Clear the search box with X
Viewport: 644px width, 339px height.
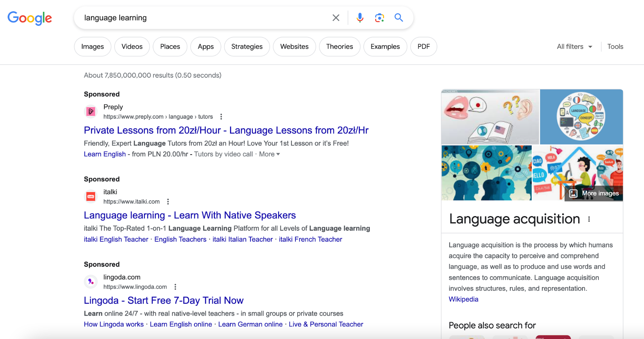336,18
